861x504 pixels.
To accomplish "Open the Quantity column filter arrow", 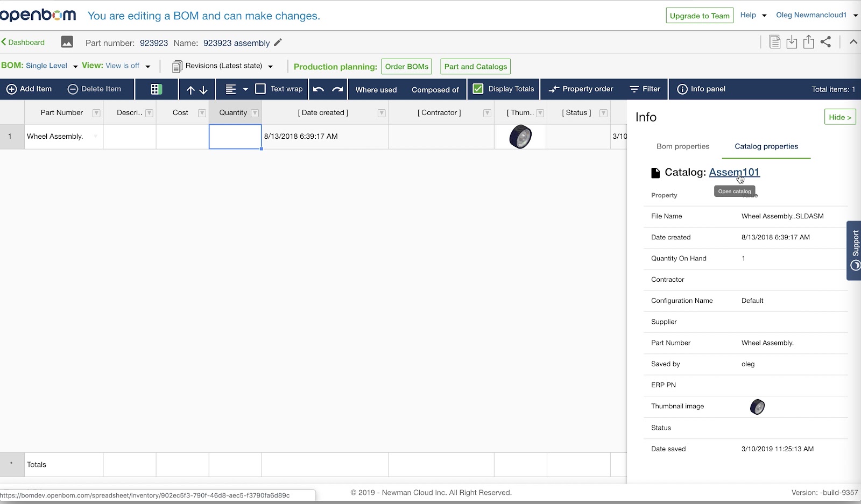I will [x=255, y=113].
